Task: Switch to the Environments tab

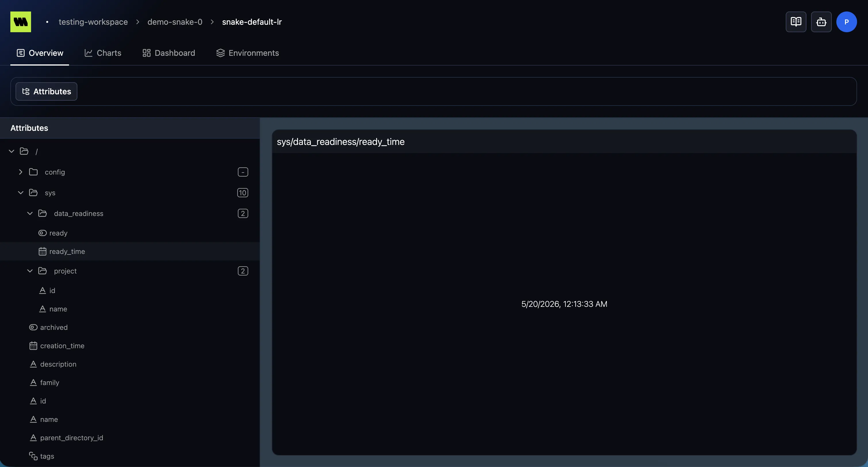Action: [x=248, y=53]
